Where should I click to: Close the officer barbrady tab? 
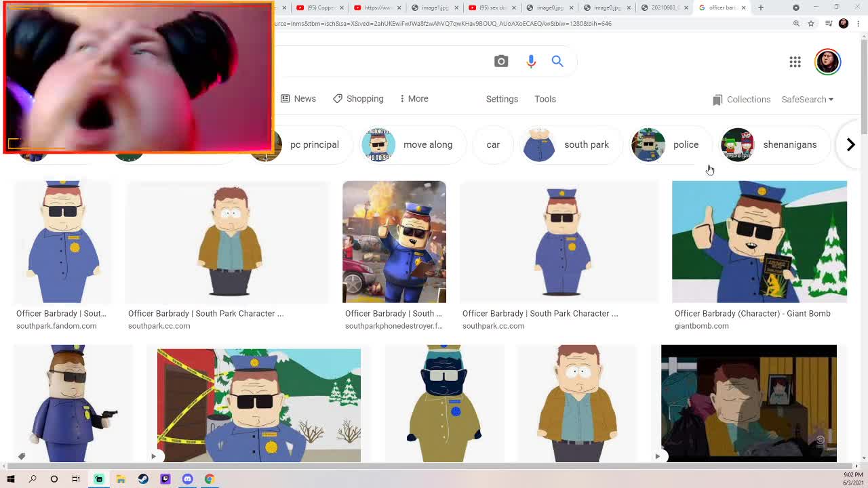[x=743, y=7]
